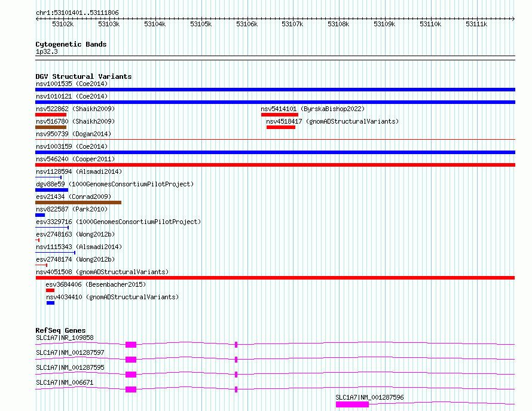
Task: Click nsv1003159 (Coe2014) label
Action: [x=72, y=146]
